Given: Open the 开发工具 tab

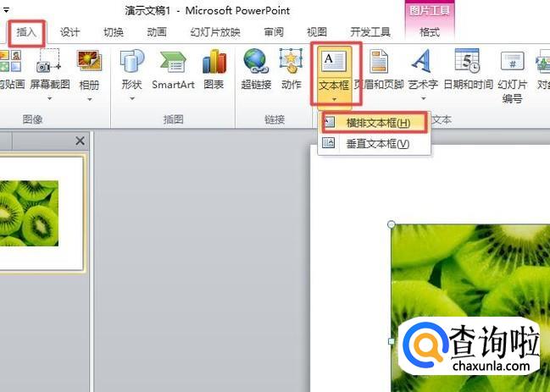Looking at the screenshot, I should click(x=370, y=32).
